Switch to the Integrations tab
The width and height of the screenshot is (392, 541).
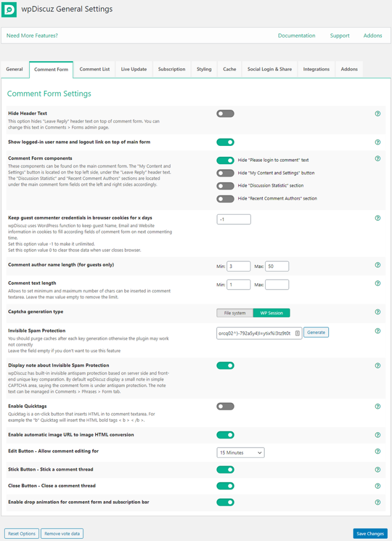(x=316, y=69)
